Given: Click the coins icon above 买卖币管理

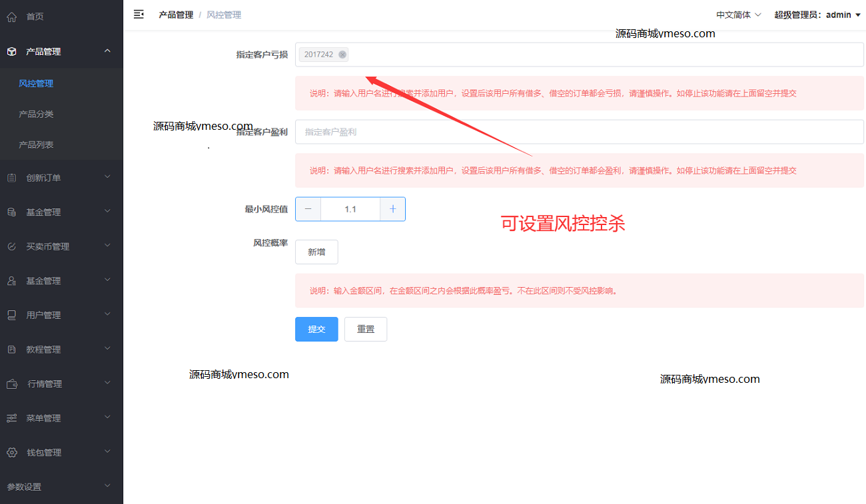Looking at the screenshot, I should (x=11, y=212).
